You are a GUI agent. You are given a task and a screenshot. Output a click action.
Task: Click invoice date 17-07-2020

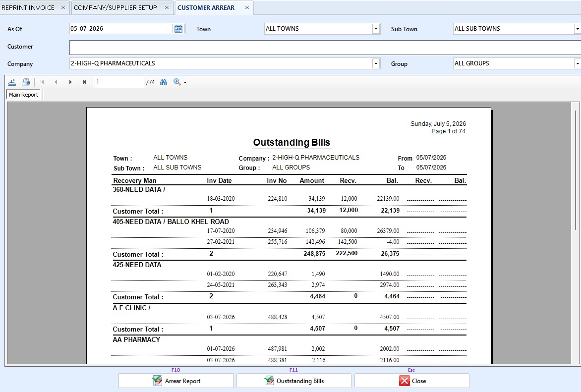[221, 231]
